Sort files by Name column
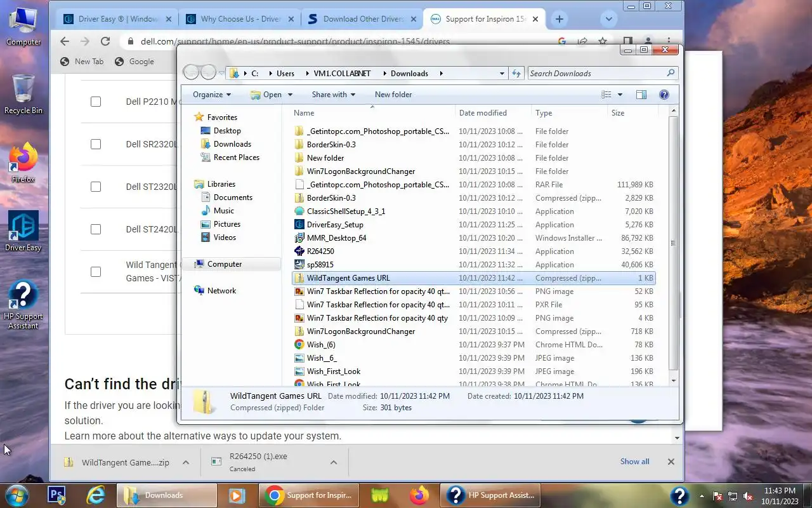812x508 pixels. 372,113
